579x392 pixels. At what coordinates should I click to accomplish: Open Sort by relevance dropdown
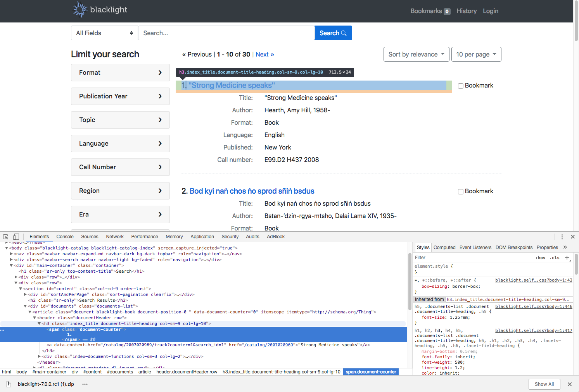417,54
